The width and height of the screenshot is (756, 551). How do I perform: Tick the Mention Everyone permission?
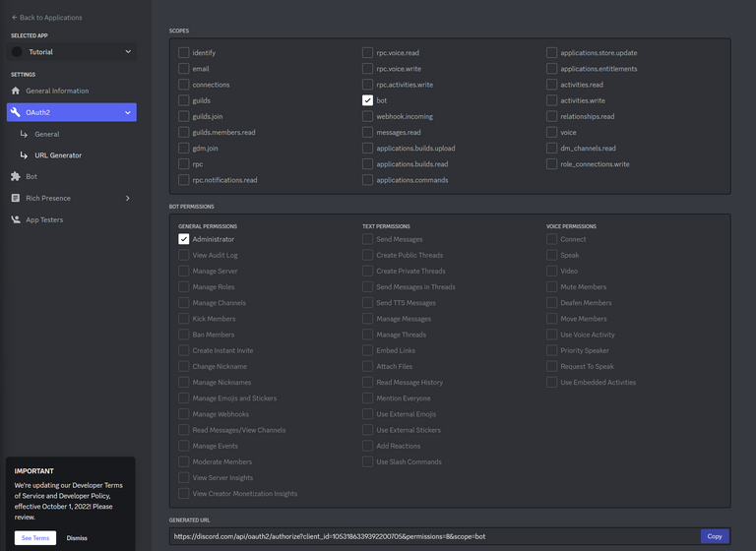(x=367, y=398)
